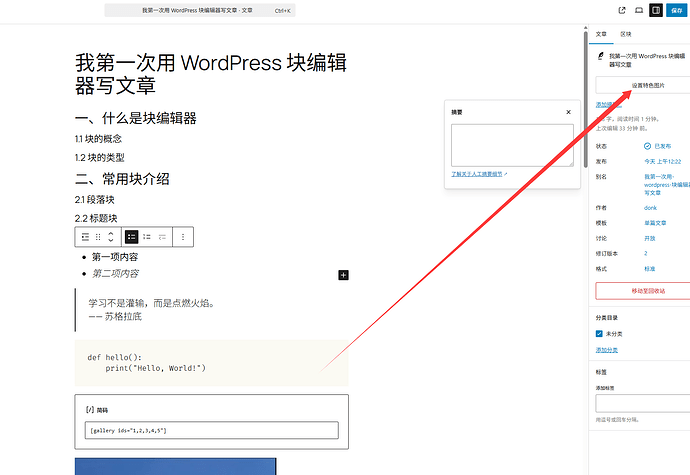Image resolution: width=690 pixels, height=475 pixels.
Task: Click the drag handle dots in block toolbar
Action: click(x=98, y=237)
